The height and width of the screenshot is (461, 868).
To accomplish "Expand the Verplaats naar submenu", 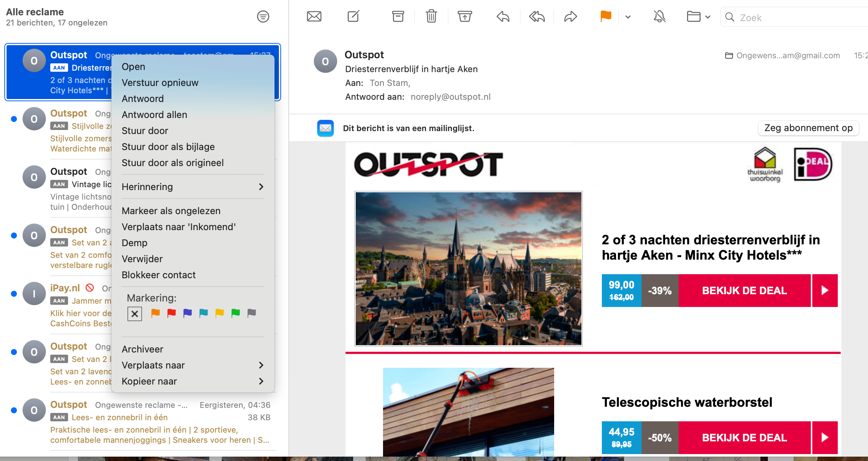I will (x=193, y=365).
